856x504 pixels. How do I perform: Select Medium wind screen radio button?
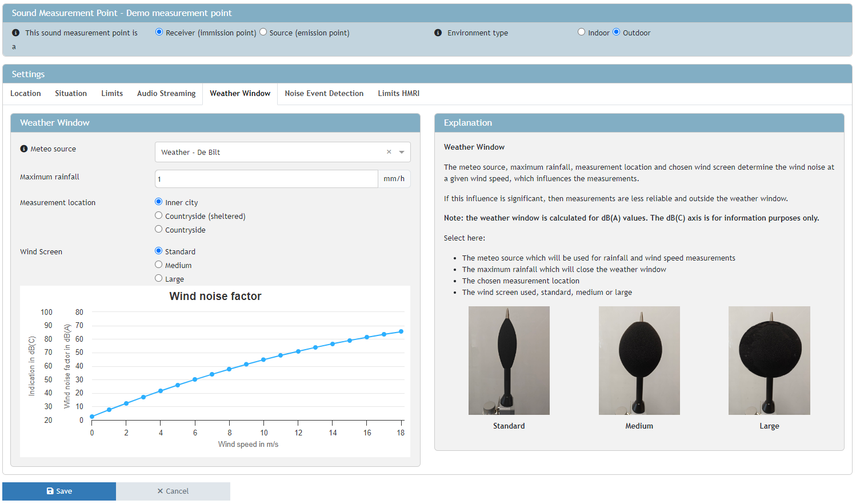coord(159,265)
